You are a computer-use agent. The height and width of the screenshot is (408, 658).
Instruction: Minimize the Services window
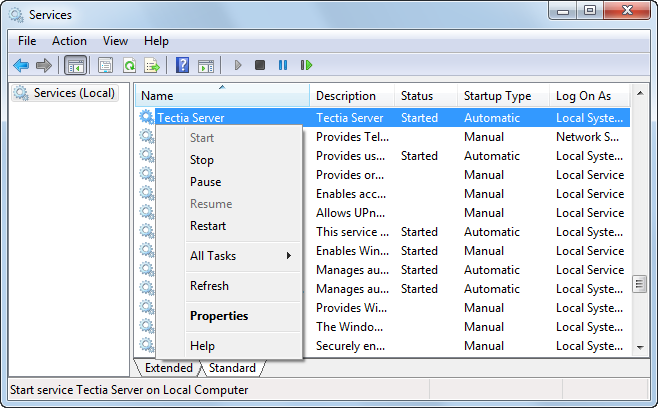(563, 10)
